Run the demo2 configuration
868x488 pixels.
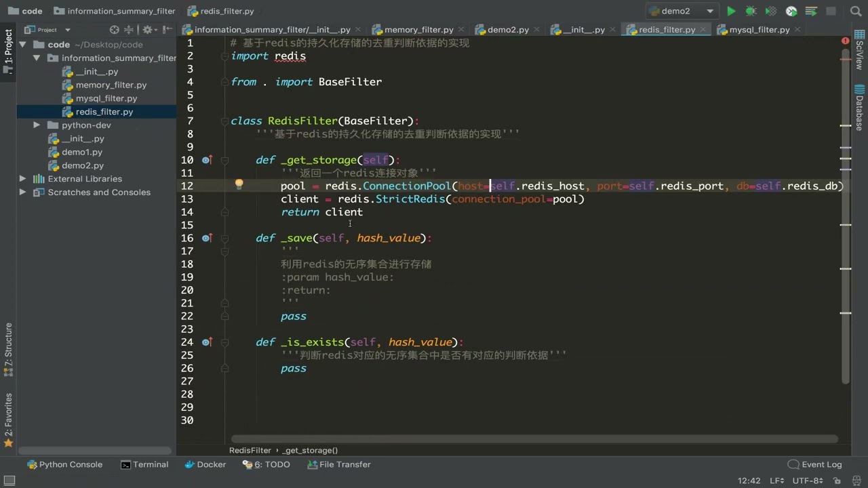731,11
